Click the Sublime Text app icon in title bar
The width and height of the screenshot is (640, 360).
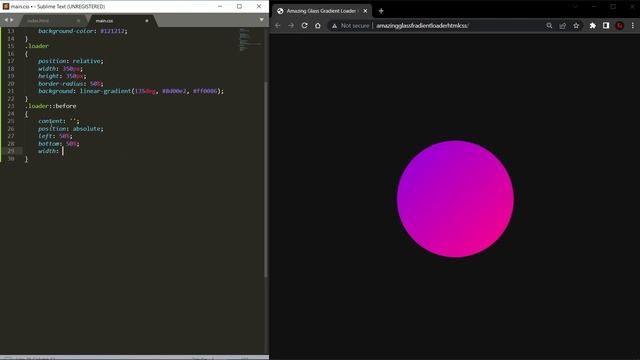pyautogui.click(x=6, y=7)
